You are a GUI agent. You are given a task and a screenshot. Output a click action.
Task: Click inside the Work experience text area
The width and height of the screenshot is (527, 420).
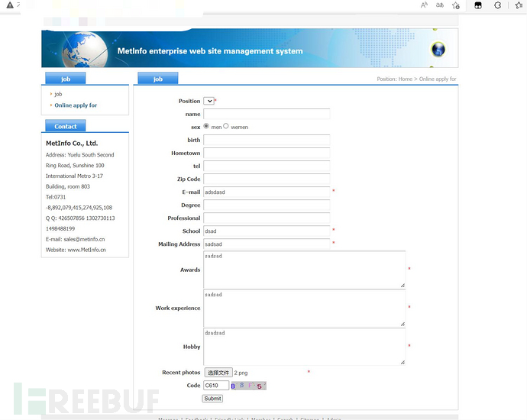304,308
